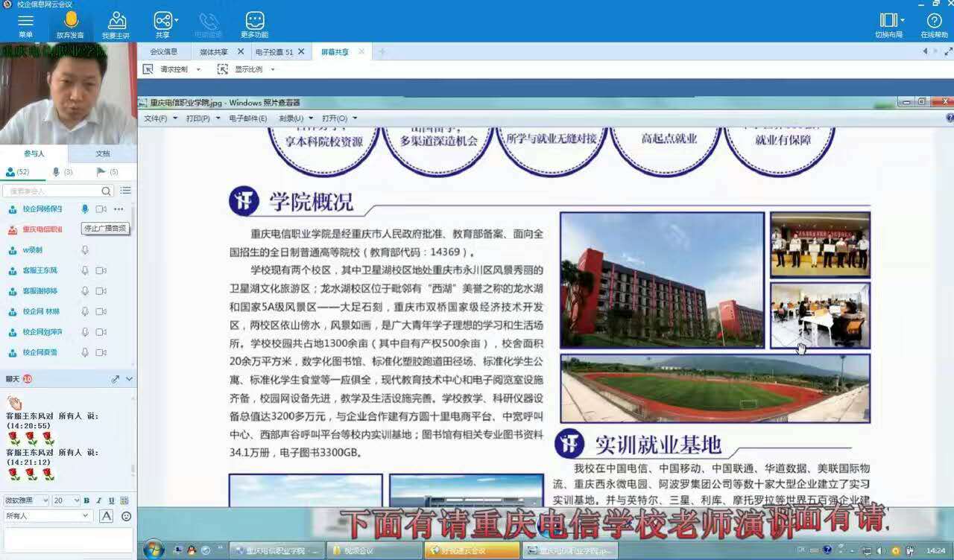This screenshot has width=954, height=560.
Task: Toggle bold in chat formatting
Action: (86, 500)
